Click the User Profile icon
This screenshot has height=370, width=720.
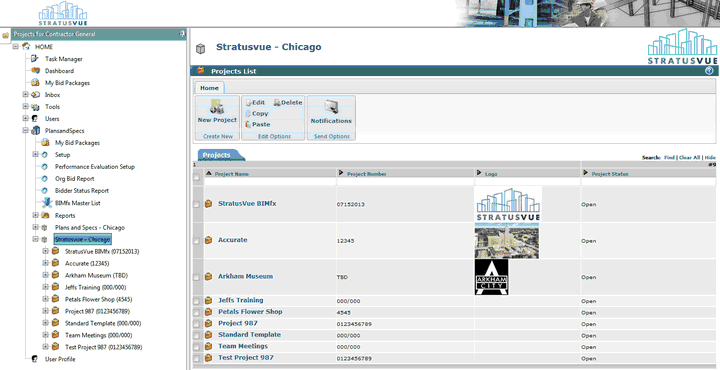34,359
